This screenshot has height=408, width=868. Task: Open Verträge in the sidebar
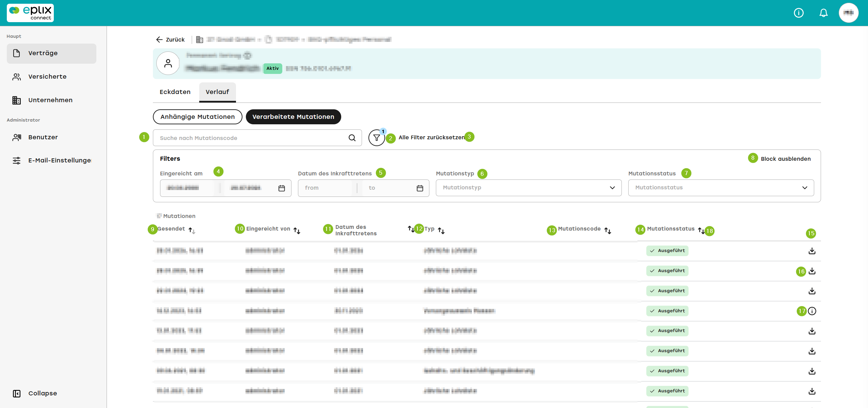51,53
